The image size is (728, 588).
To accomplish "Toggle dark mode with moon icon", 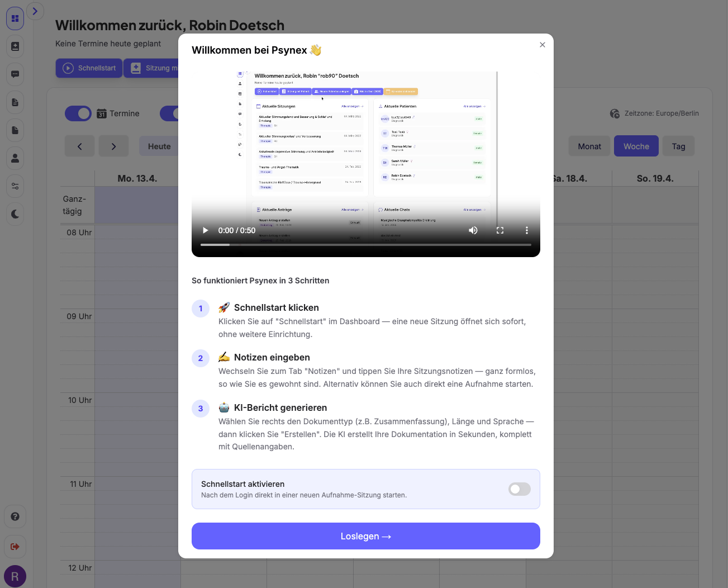I will [15, 214].
